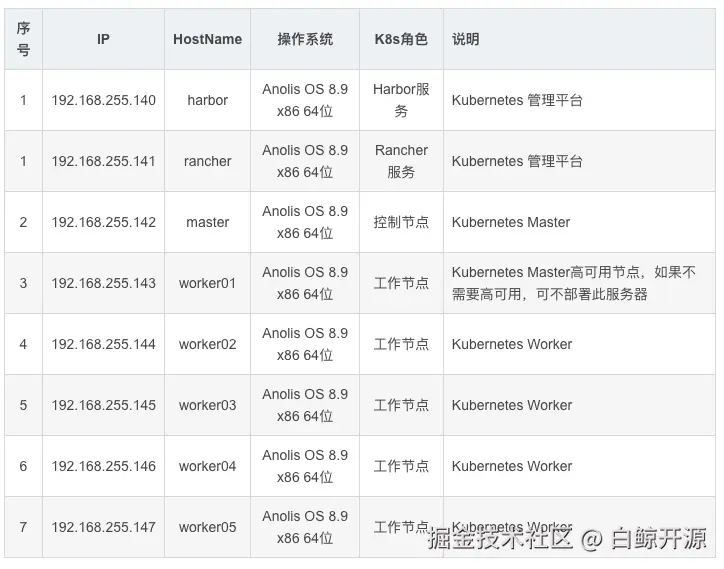
Task: Click the 序号 column header
Action: point(23,39)
